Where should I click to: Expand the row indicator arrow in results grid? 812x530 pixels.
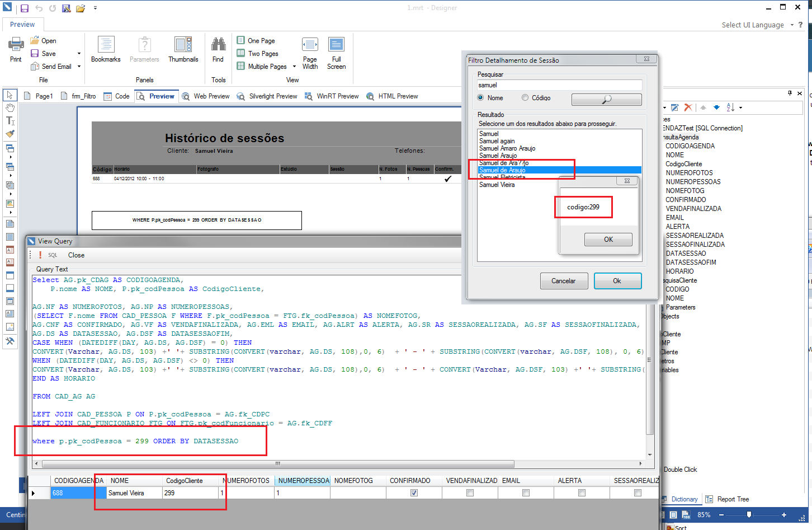(34, 493)
